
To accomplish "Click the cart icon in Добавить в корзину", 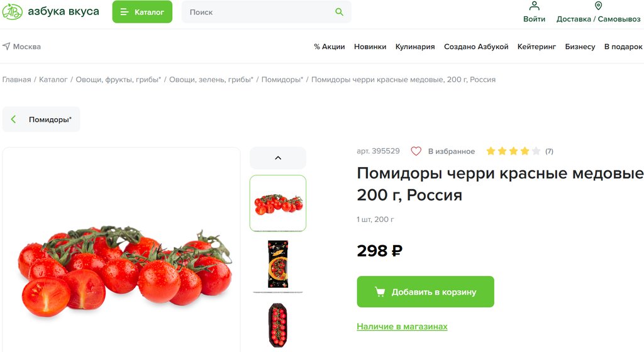I will 380,292.
